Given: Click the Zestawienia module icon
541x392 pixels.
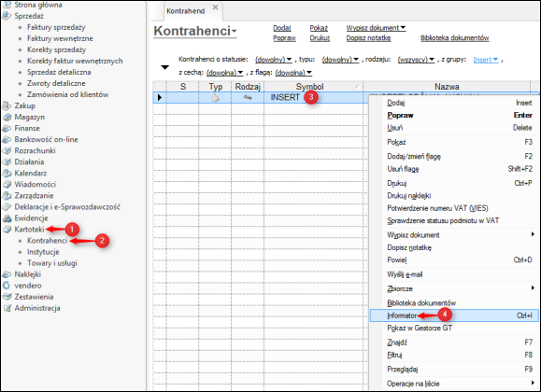Looking at the screenshot, I should pos(7,297).
